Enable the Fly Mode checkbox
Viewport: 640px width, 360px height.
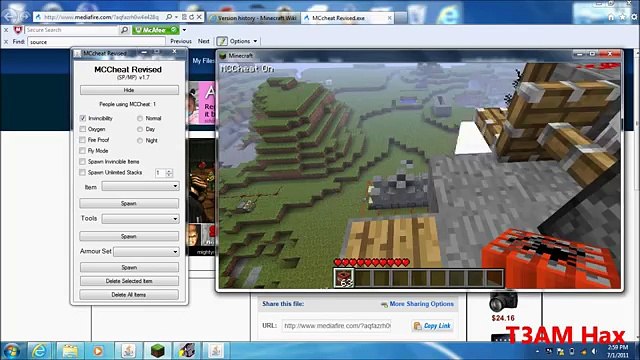click(83, 151)
